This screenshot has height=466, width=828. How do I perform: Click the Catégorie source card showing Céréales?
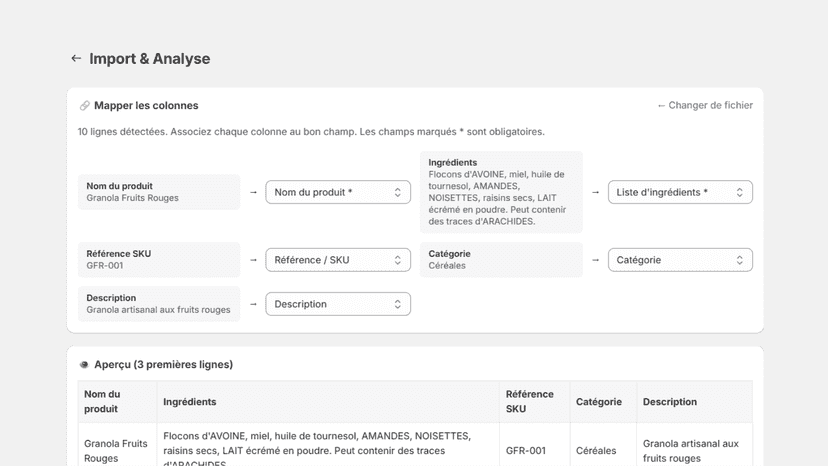coord(501,260)
